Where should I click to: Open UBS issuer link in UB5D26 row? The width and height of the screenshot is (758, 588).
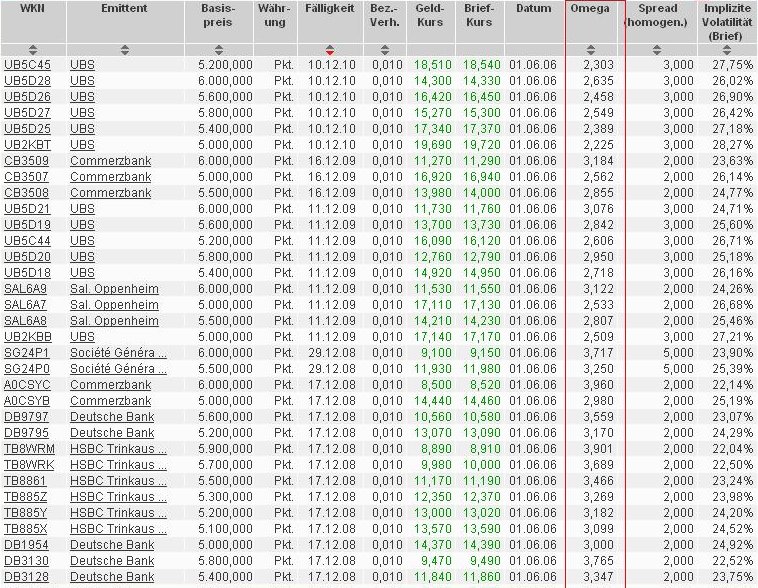tap(82, 97)
